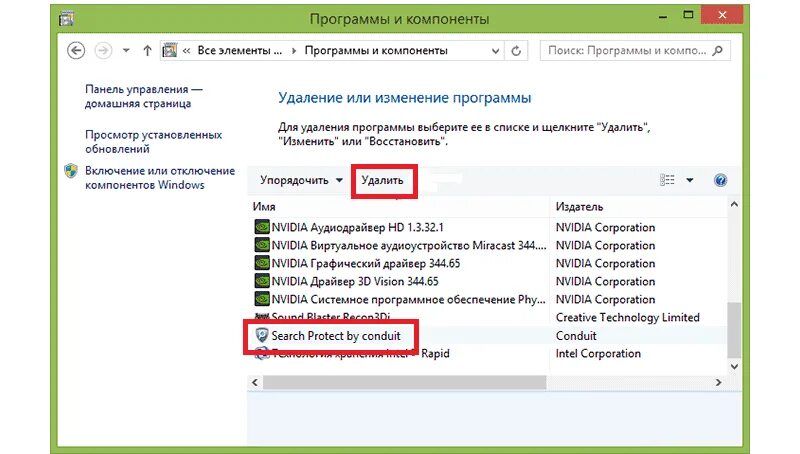Sort by 'Издатель' column header
This screenshot has height=454, width=800.
[x=579, y=207]
